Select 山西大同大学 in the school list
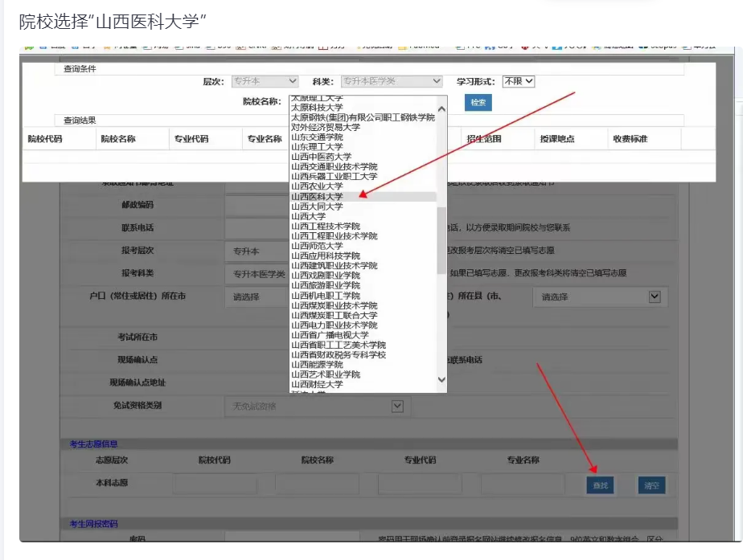The width and height of the screenshot is (751, 560). pos(317,206)
